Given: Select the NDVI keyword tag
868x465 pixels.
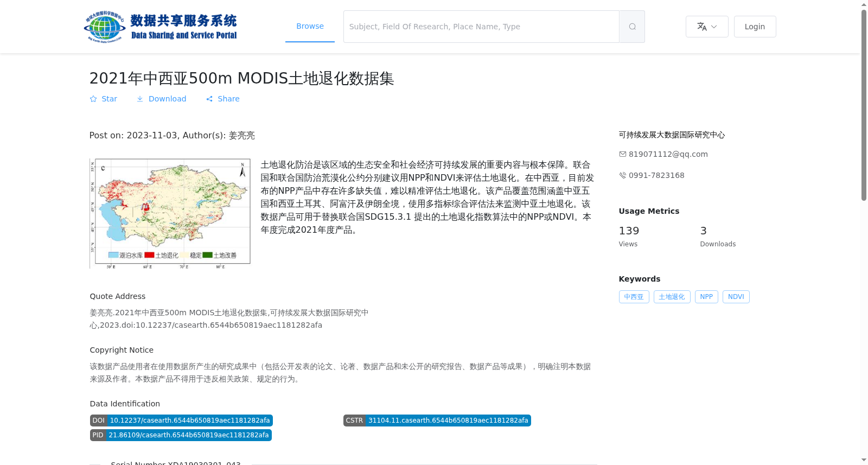Looking at the screenshot, I should (x=736, y=297).
